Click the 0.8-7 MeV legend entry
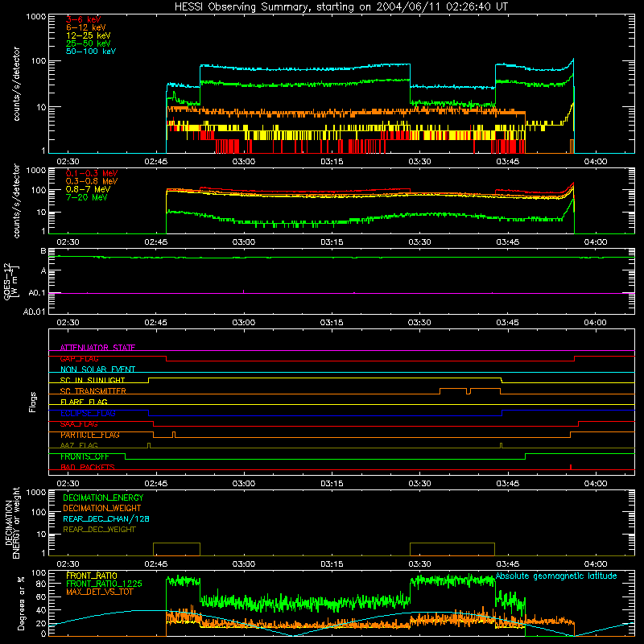 click(88, 189)
